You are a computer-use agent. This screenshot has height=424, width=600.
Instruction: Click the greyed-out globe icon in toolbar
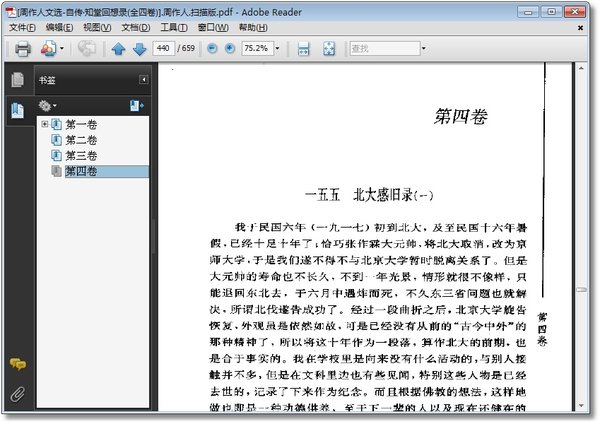87,48
